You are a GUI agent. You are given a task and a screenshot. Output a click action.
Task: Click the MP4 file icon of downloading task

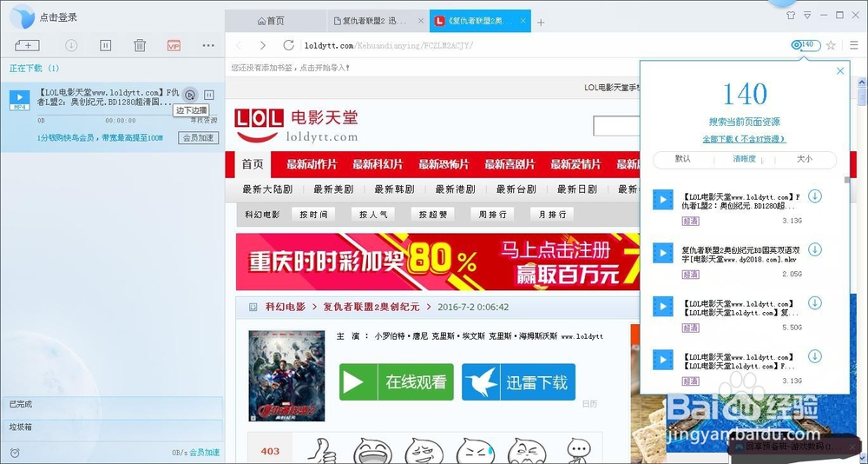pyautogui.click(x=20, y=100)
